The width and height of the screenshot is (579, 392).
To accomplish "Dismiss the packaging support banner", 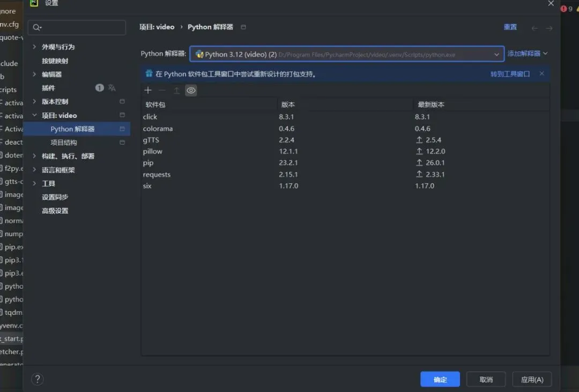I will click(541, 73).
